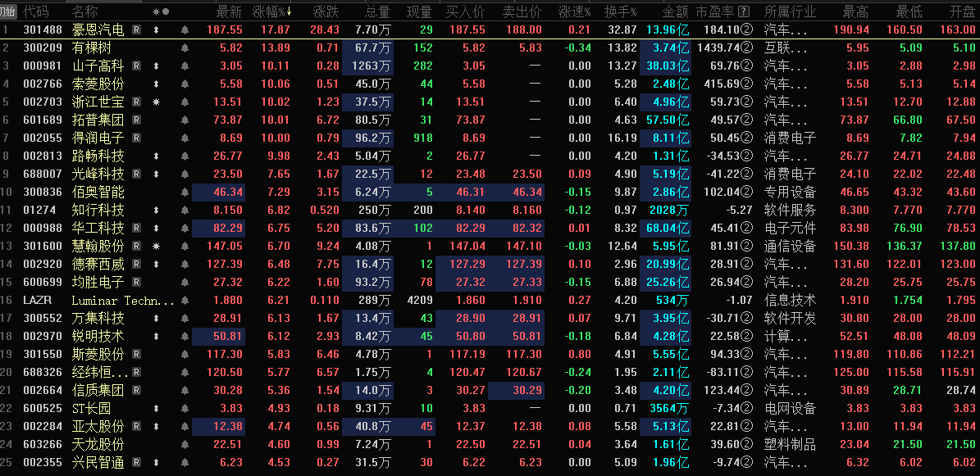980x476 pixels.
Task: Click the circled 2 beside 拓普集团 P/E ratio
Action: click(x=746, y=120)
